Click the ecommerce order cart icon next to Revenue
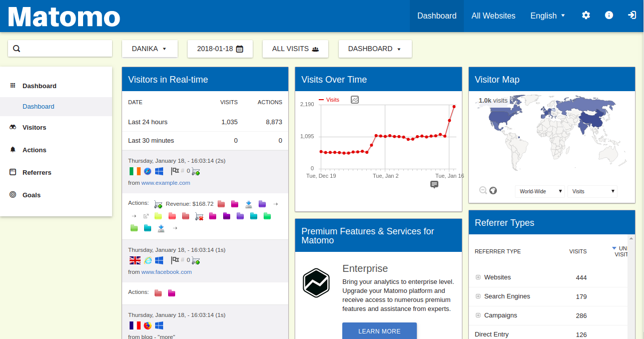Viewport: 644px width, 339px height. click(158, 203)
